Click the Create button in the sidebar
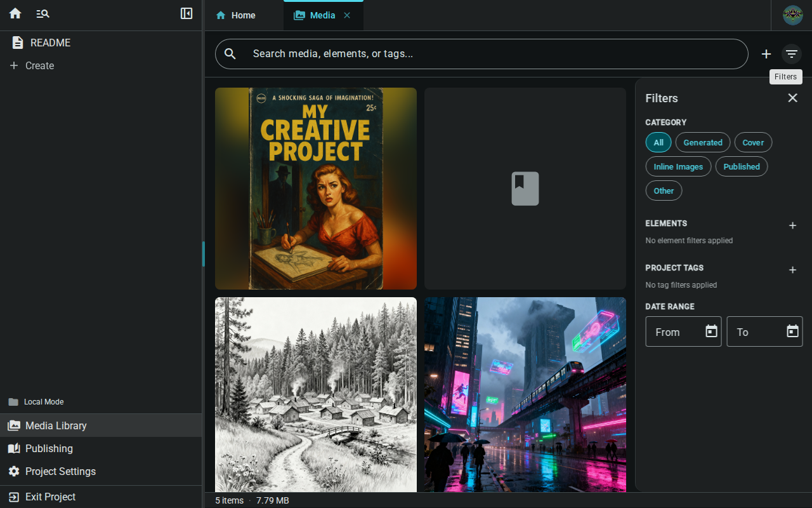The height and width of the screenshot is (508, 812). 101,65
